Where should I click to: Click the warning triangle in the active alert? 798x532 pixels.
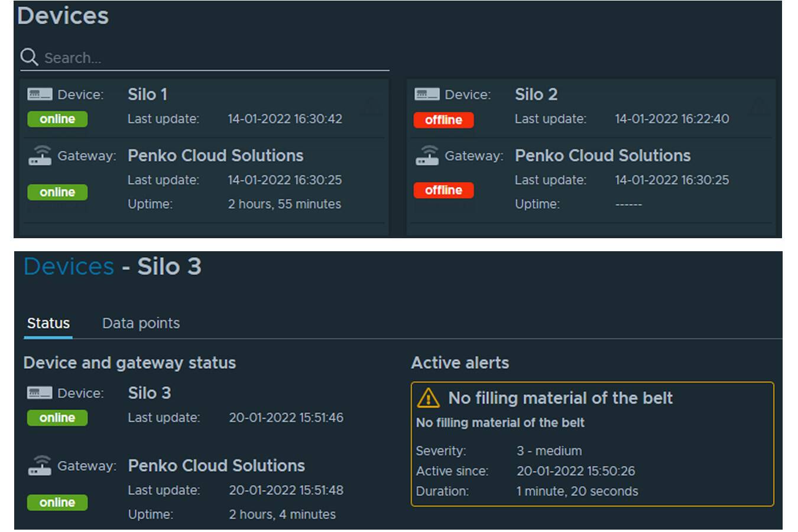[x=428, y=398]
